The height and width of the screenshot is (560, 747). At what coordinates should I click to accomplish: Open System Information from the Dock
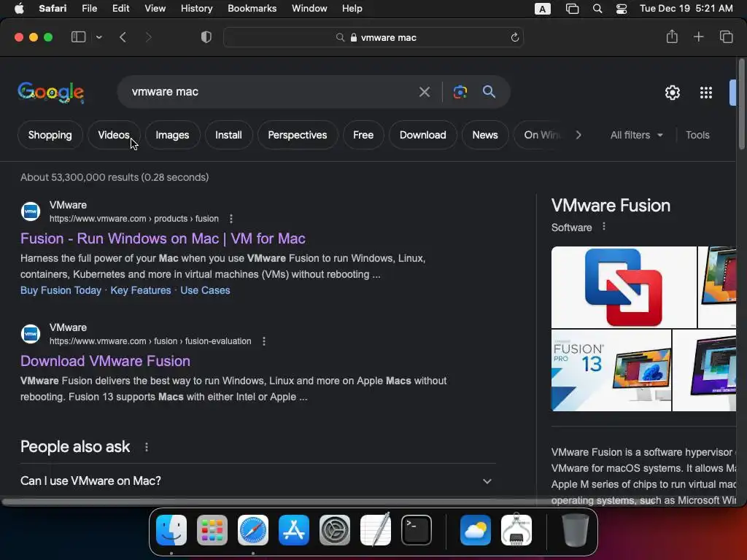tap(516, 530)
